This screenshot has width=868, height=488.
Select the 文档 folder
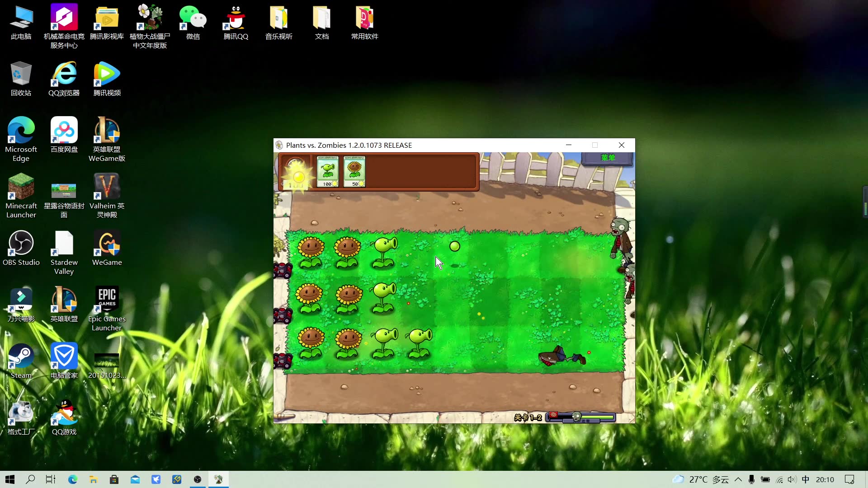click(x=322, y=23)
